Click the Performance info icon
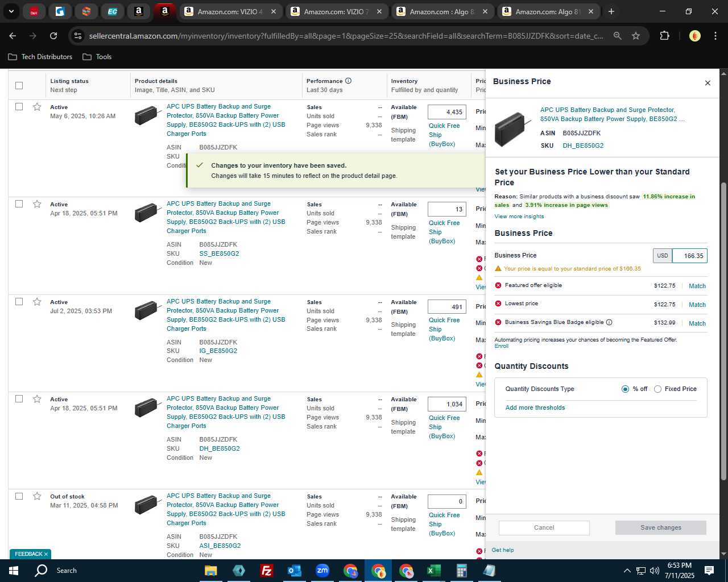Screen dimensions: 728x582 (348, 81)
